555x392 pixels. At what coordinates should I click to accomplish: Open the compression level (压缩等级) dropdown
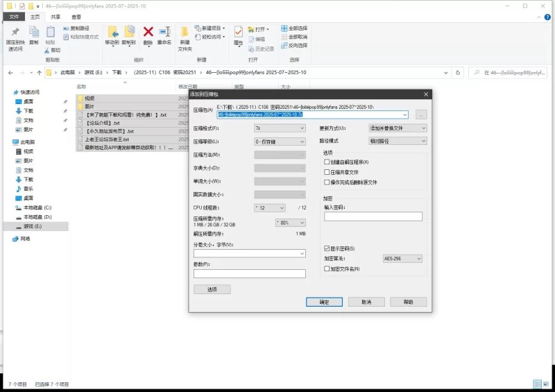point(280,142)
